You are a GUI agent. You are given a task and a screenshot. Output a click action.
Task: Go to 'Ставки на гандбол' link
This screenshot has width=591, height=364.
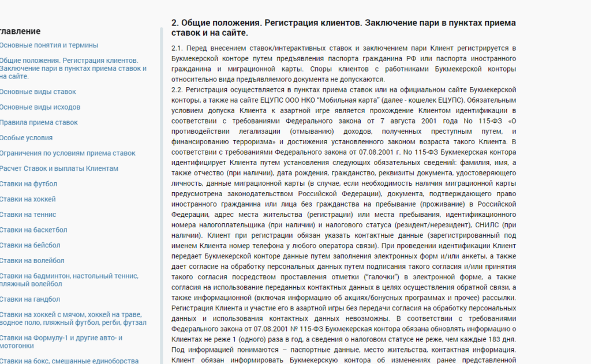click(30, 299)
